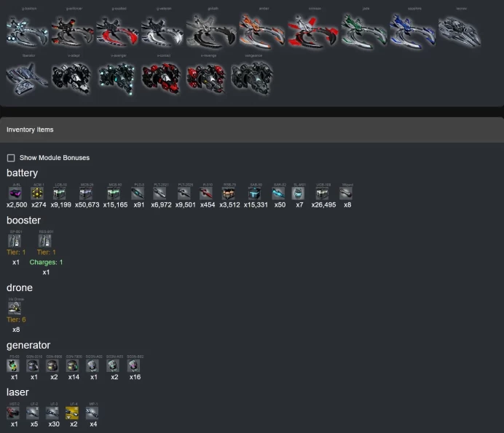Click the MP-1 laser icon x4
The height and width of the screenshot is (433, 504).
point(92,413)
